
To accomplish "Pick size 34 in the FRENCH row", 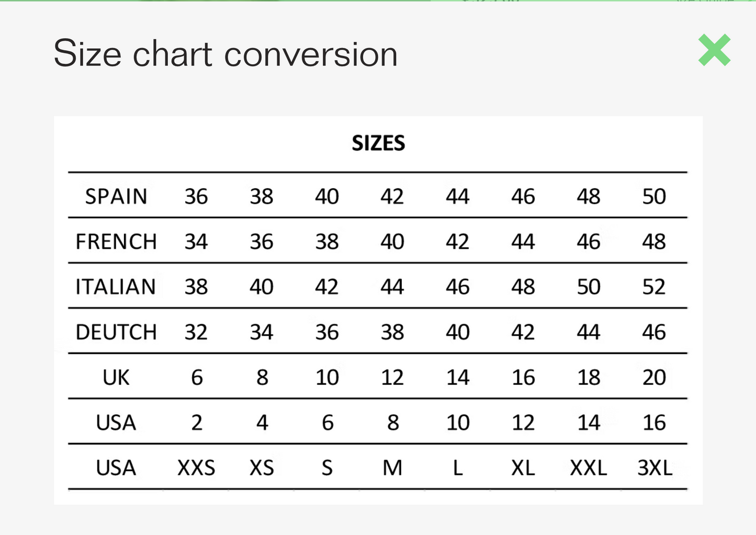I will coord(196,242).
